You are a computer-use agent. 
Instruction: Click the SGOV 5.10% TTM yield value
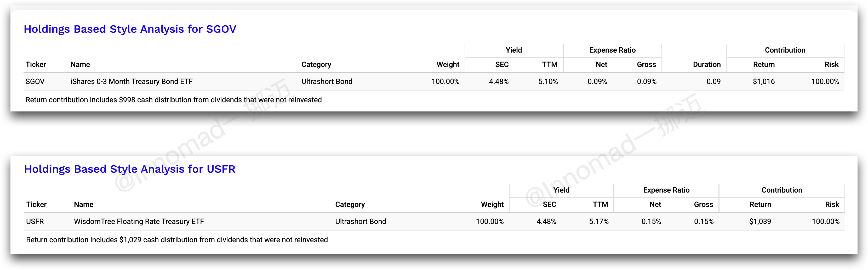click(548, 82)
